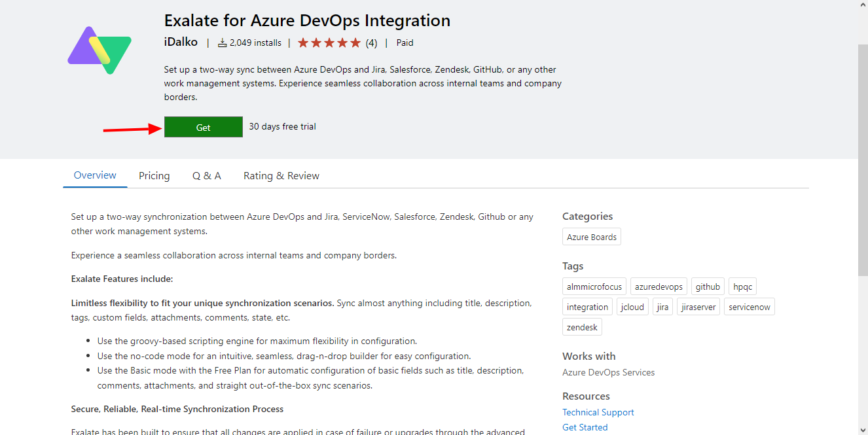Click the 'Tags' heading
The width and height of the screenshot is (868, 435).
click(x=573, y=266)
